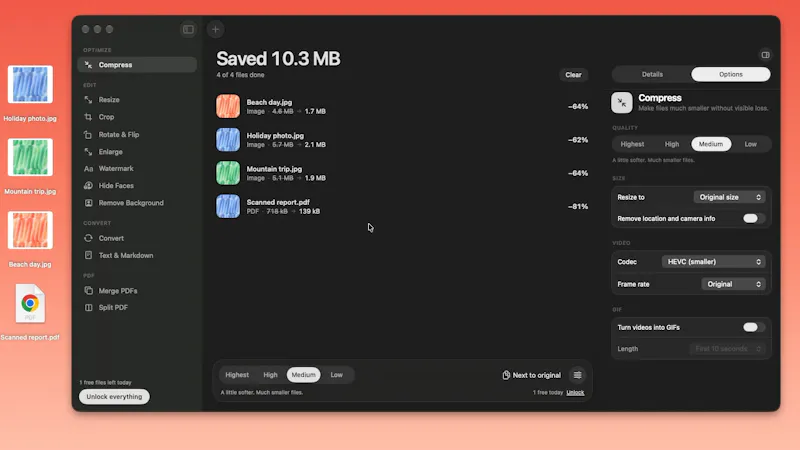Toggle the sidebar visibility icon

click(188, 29)
